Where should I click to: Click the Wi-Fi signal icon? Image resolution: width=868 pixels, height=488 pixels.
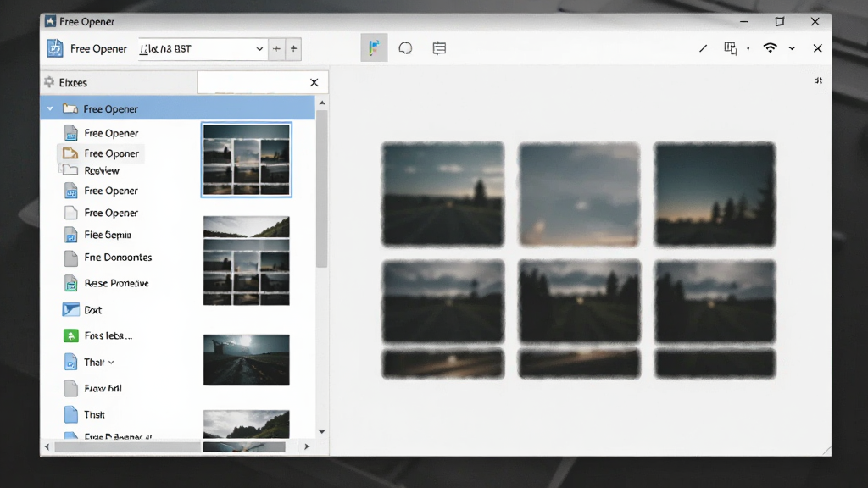(x=770, y=47)
